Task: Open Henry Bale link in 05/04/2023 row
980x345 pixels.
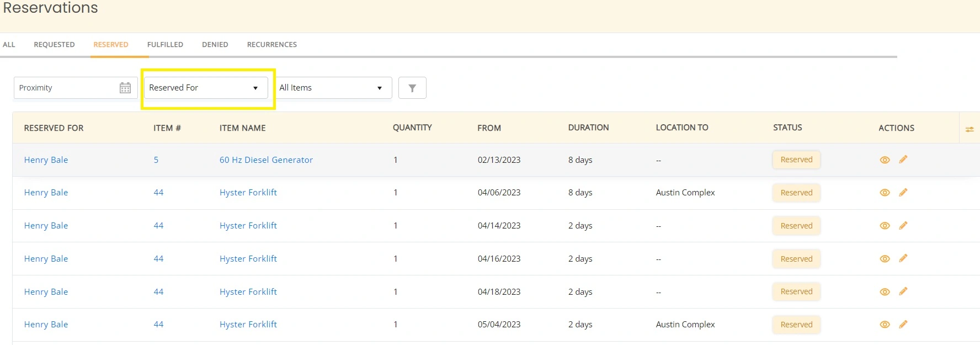Action: point(46,325)
